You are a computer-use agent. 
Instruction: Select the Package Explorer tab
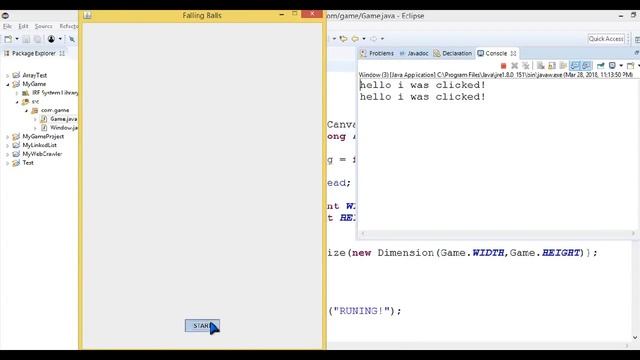coord(33,53)
